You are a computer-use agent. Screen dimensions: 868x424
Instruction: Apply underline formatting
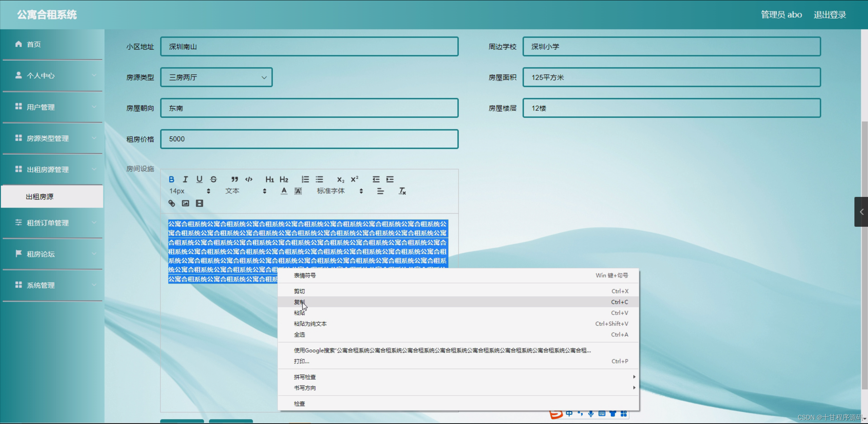[199, 179]
